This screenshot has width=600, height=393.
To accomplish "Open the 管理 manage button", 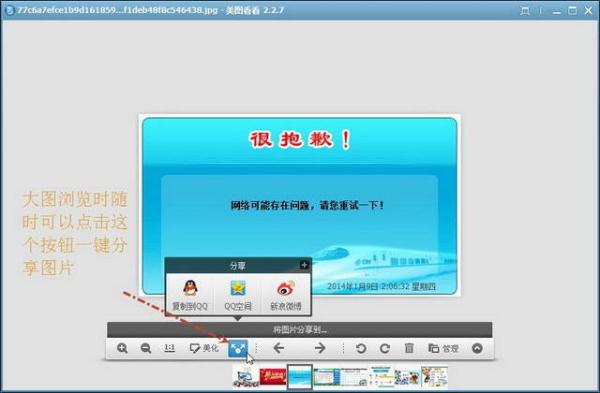I will click(443, 348).
